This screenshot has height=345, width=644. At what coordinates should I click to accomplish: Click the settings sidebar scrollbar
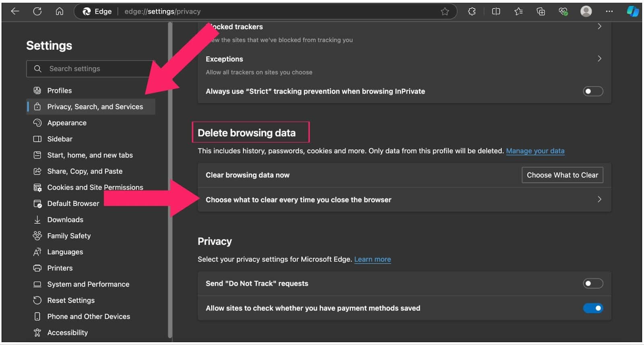(x=170, y=181)
